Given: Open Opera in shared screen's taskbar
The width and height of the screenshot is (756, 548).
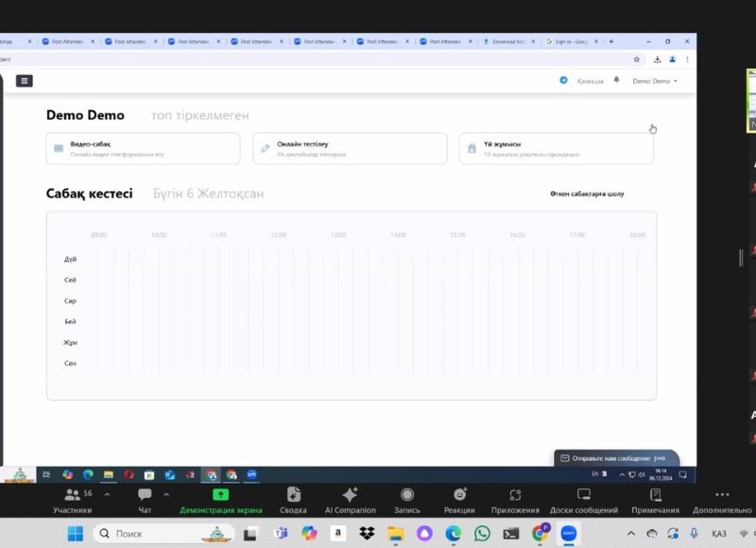Looking at the screenshot, I should click(x=129, y=474).
